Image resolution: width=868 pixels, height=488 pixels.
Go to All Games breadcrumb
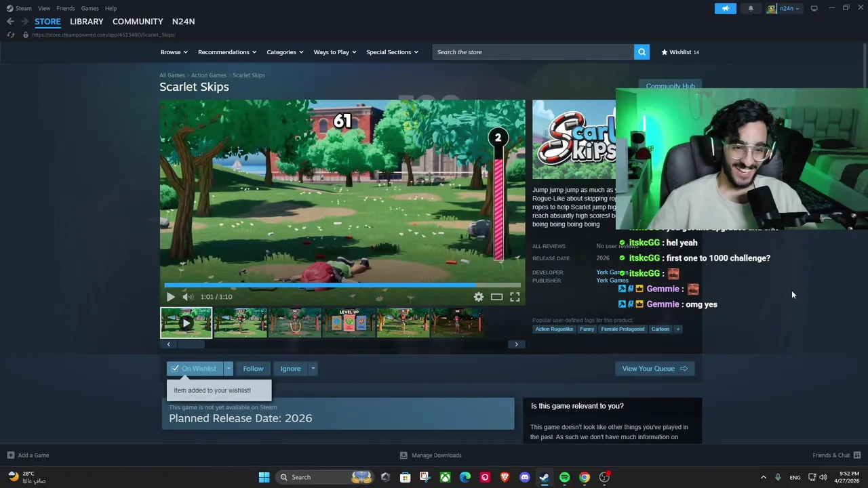172,75
